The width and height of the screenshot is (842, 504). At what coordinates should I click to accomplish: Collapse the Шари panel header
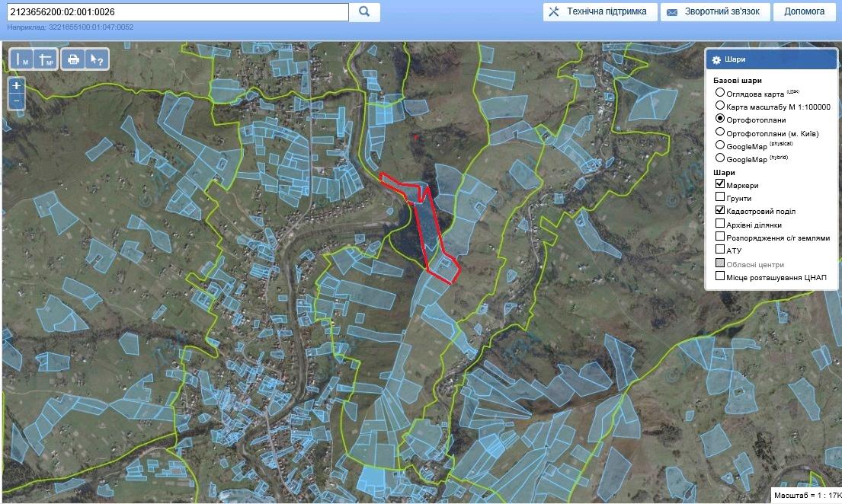(x=771, y=60)
